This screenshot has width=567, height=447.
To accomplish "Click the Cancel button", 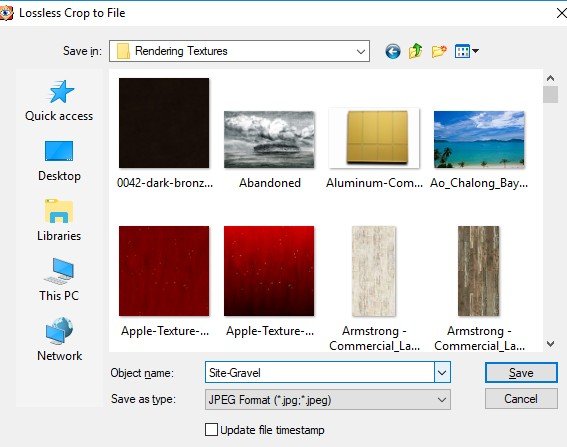I will (521, 399).
